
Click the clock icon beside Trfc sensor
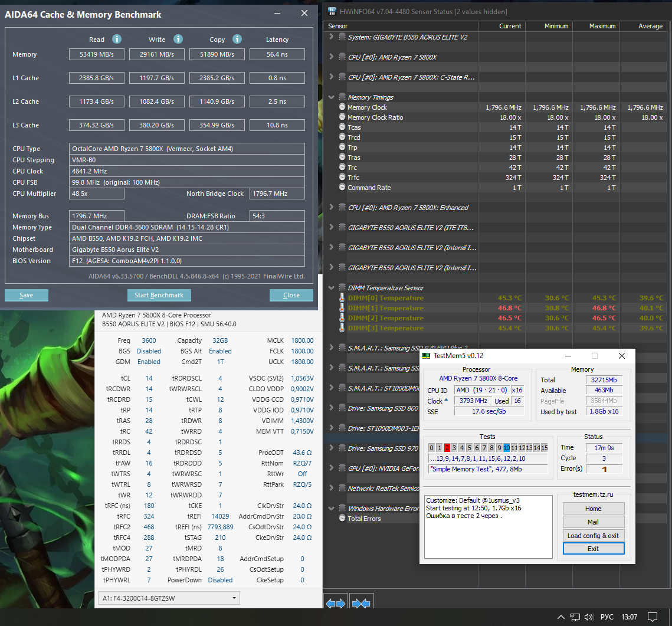[x=342, y=178]
